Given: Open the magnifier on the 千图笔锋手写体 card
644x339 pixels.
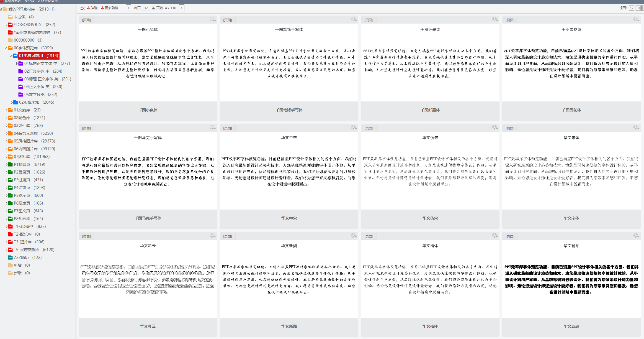Looking at the screenshot, I should (x=354, y=19).
